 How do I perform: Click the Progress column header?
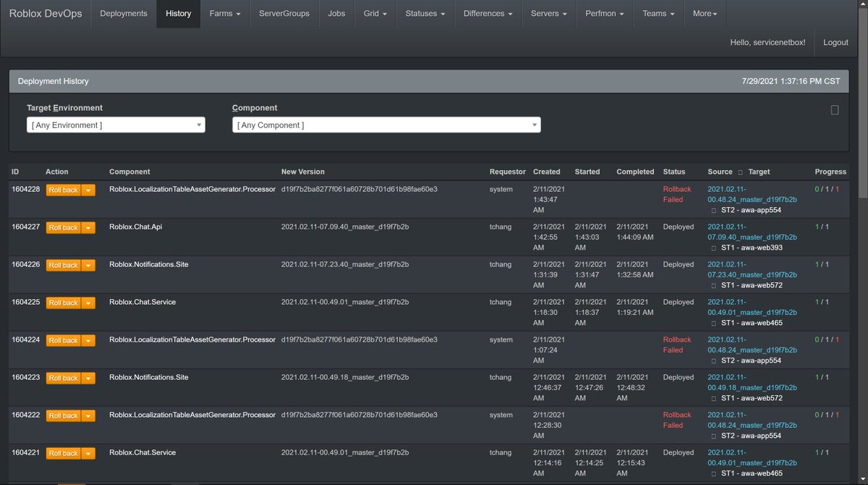[830, 172]
